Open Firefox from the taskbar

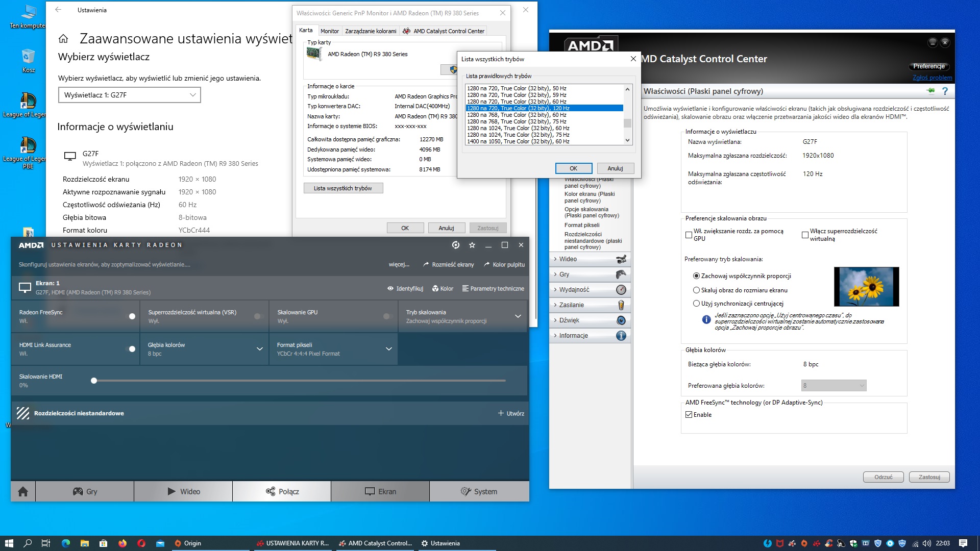tap(122, 543)
